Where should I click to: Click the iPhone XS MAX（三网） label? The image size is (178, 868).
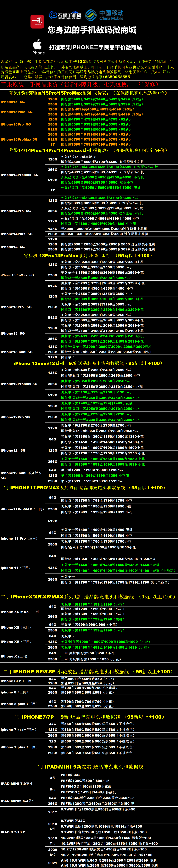[21, 612]
